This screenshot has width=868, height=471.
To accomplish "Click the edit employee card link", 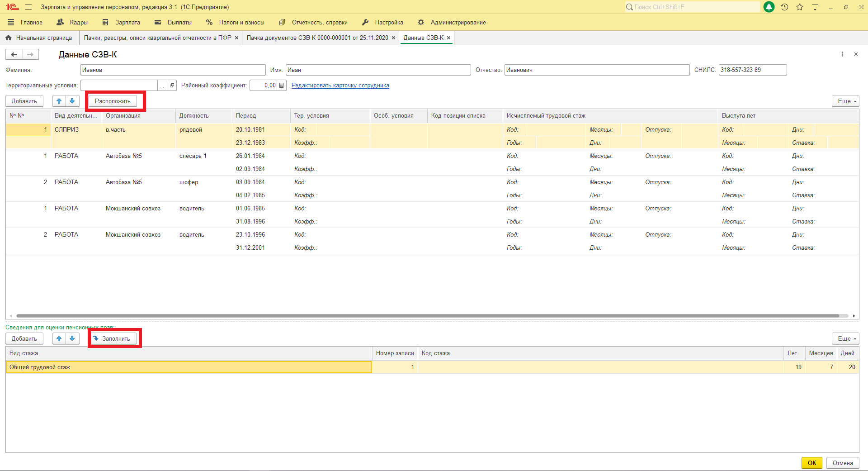I will tap(340, 85).
